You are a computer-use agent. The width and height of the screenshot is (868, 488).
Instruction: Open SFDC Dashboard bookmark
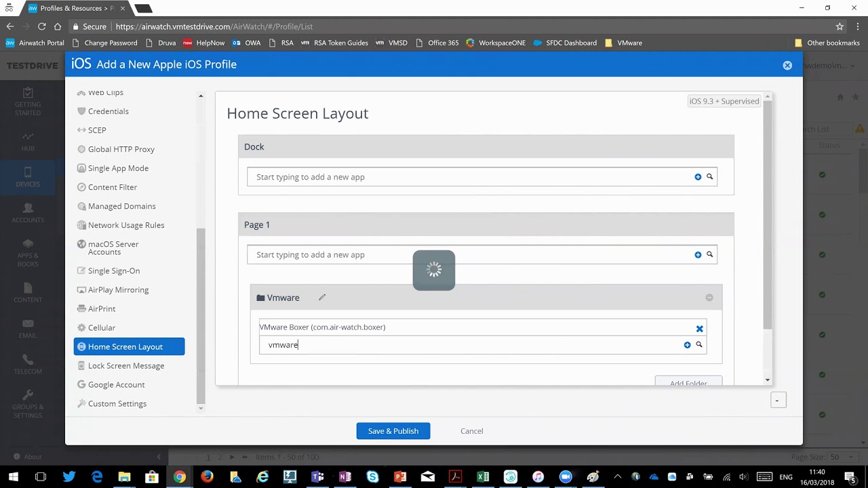pyautogui.click(x=565, y=43)
